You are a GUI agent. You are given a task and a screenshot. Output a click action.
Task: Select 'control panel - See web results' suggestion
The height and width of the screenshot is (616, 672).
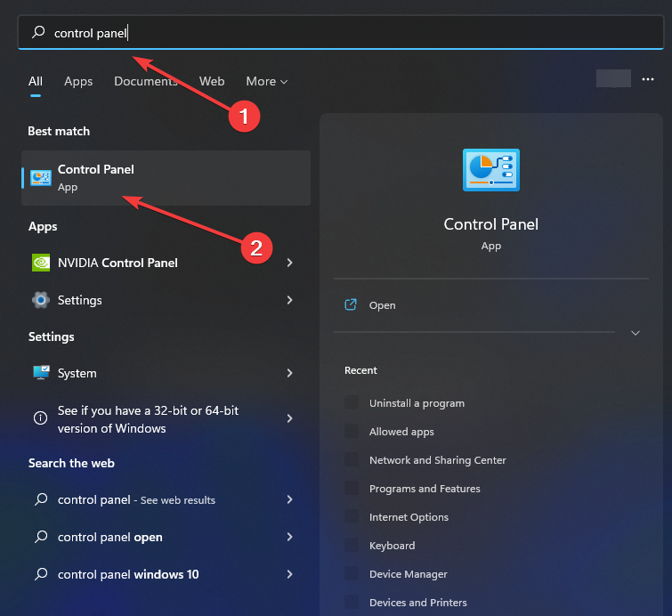click(166, 499)
